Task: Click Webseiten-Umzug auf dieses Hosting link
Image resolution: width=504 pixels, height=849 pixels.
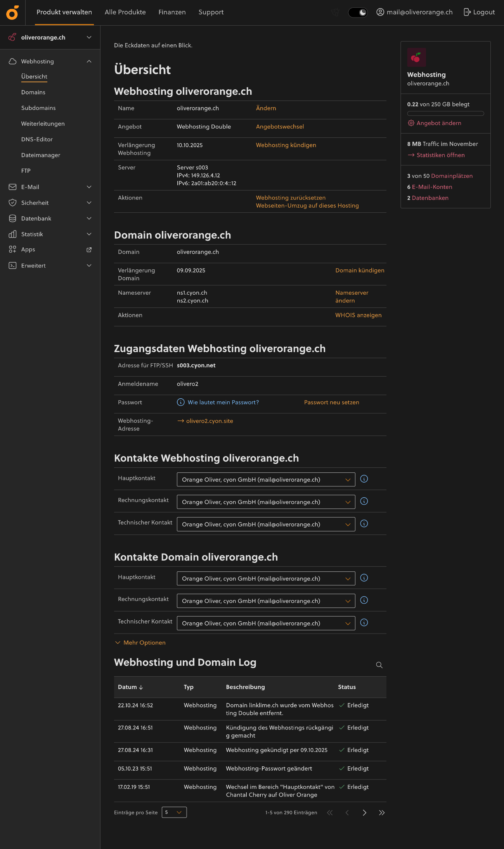Action: 307,206
